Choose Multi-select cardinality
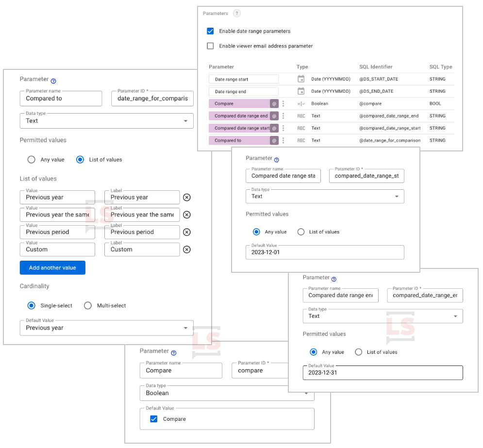 coord(88,305)
